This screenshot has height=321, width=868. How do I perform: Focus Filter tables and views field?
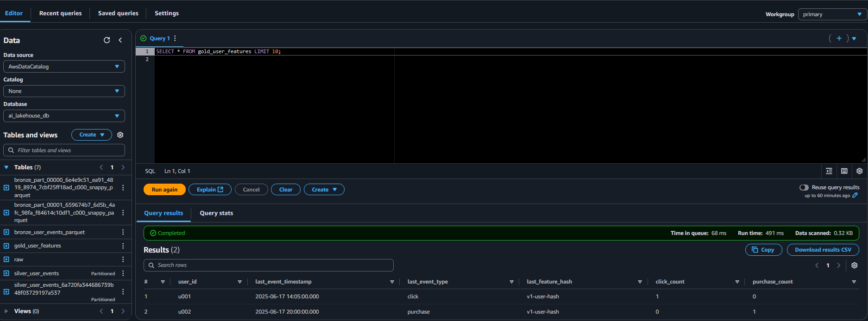[64, 150]
